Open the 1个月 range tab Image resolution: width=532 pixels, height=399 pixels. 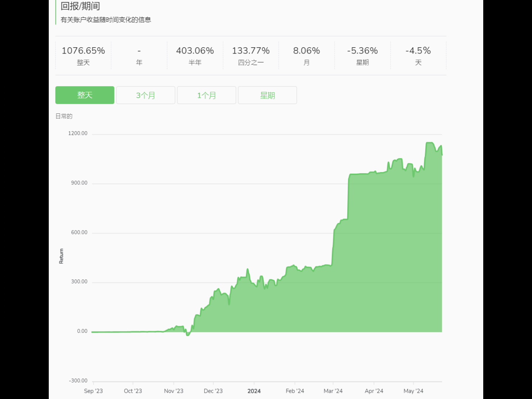pyautogui.click(x=207, y=95)
